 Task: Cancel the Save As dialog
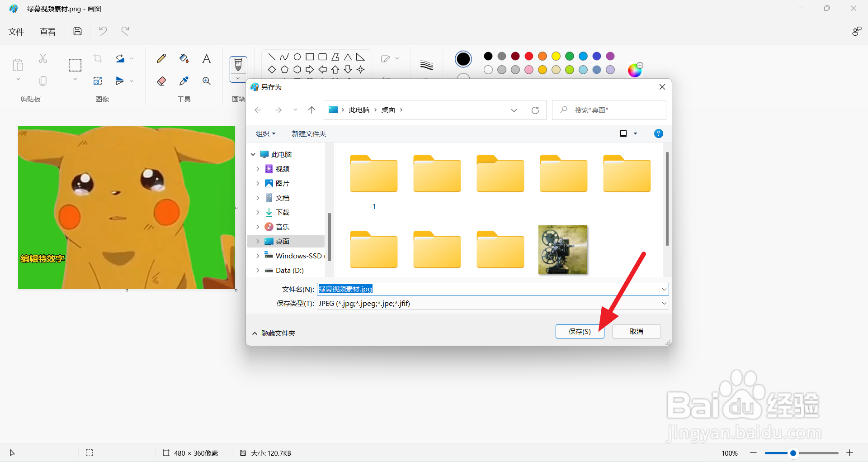tap(637, 331)
